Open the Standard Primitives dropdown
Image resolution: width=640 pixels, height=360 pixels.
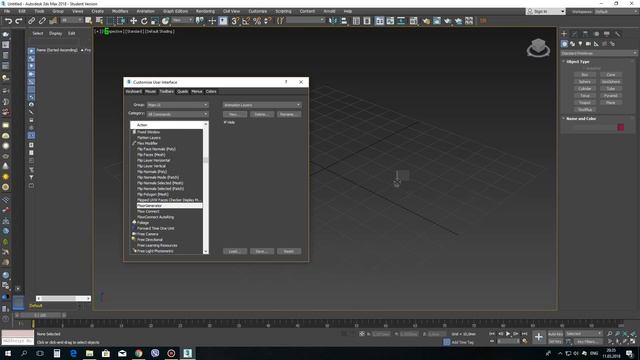point(598,53)
